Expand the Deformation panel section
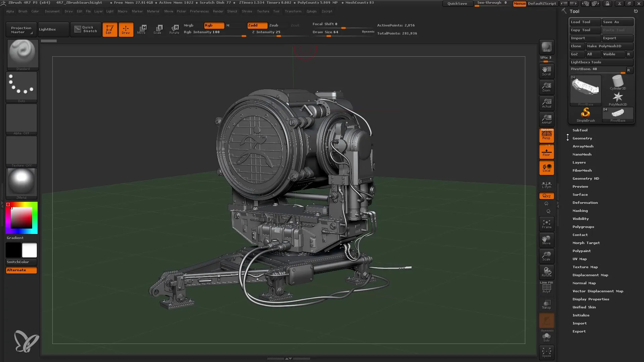The width and height of the screenshot is (644, 362). [x=585, y=202]
